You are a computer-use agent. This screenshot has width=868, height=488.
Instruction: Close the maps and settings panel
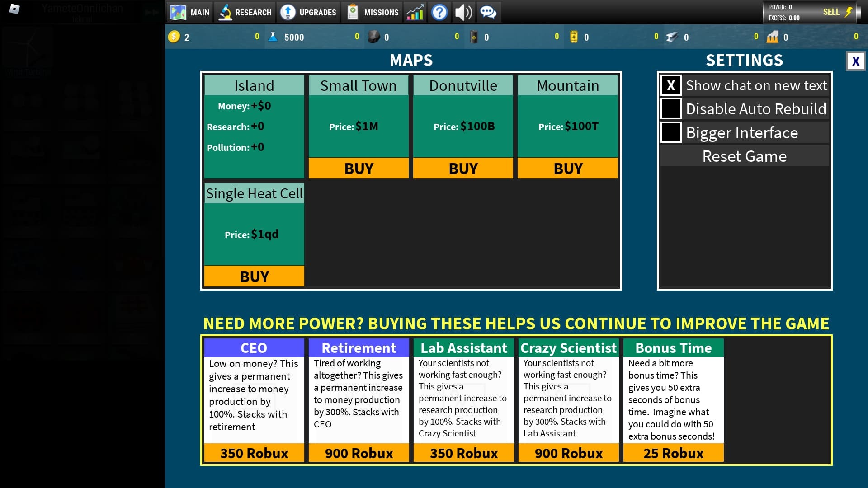(x=855, y=61)
